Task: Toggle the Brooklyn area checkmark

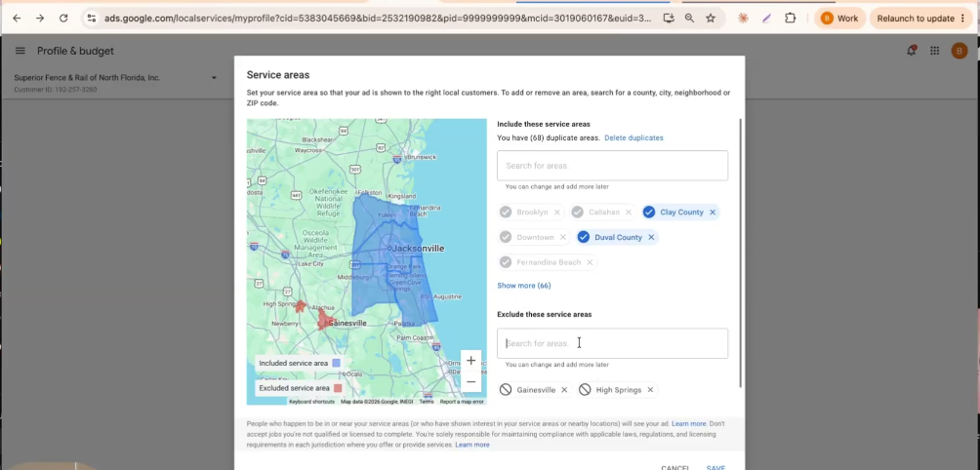Action: 505,213
